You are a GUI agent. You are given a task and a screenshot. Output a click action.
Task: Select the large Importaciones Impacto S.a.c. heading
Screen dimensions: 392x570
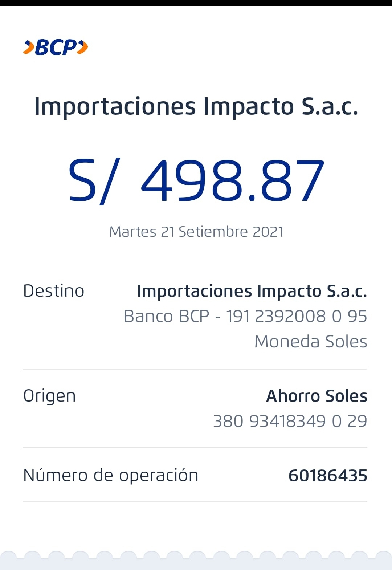pyautogui.click(x=196, y=106)
